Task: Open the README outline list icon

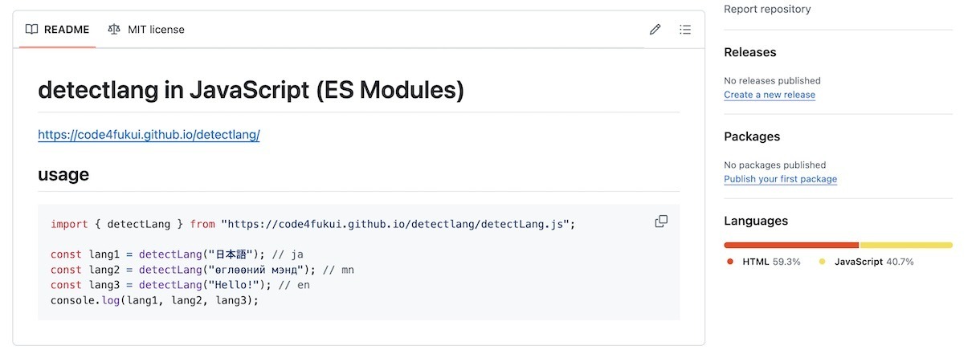Action: [685, 30]
